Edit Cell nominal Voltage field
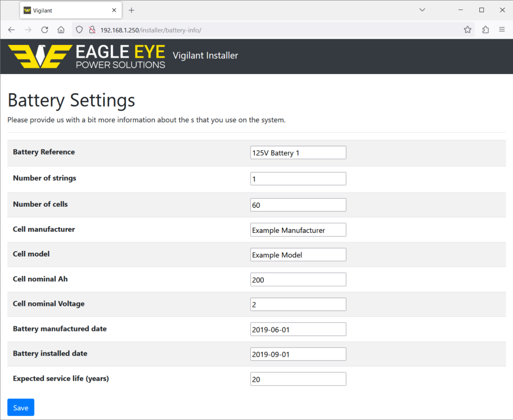513x420 pixels. [298, 304]
